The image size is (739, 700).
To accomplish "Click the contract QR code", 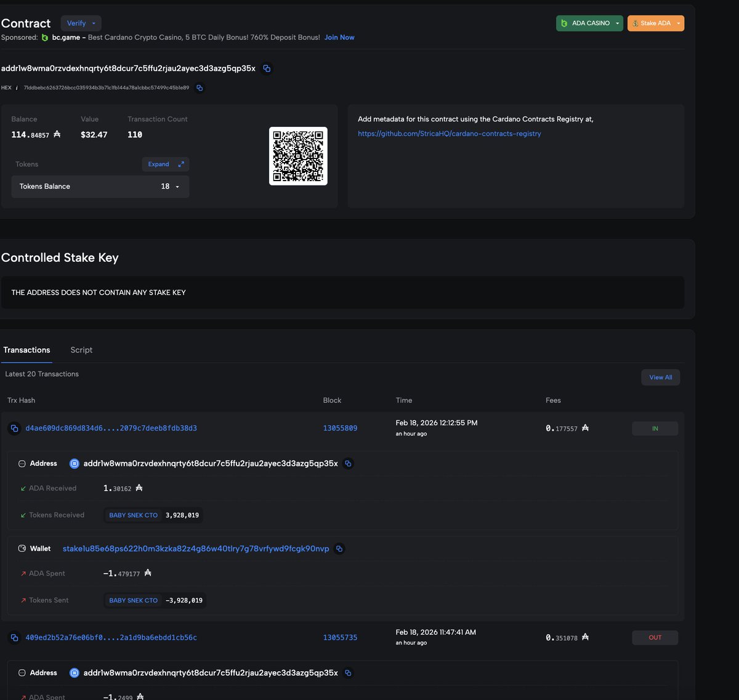I will [298, 156].
